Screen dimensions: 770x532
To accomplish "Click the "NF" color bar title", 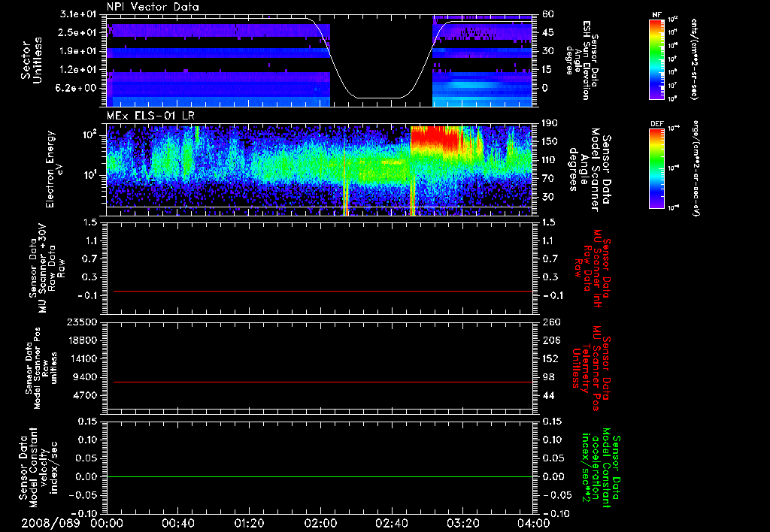I will click(x=657, y=15).
